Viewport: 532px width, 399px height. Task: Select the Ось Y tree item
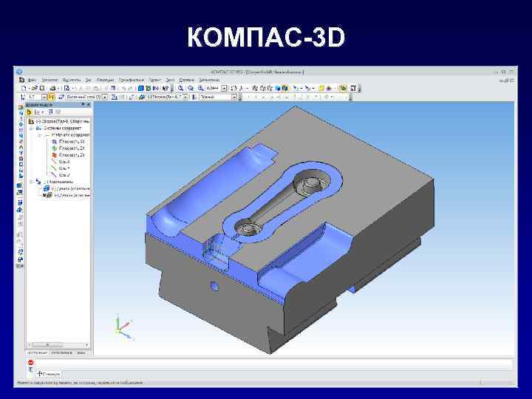pyautogui.click(x=64, y=168)
